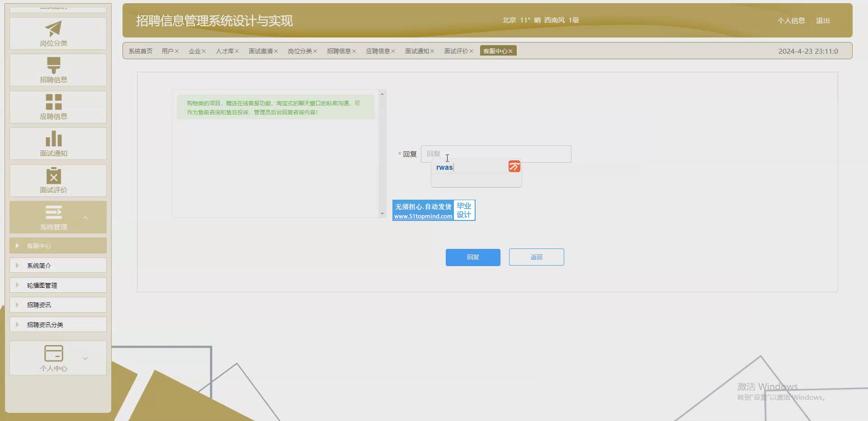Close the active 客服中心 tab
The height and width of the screenshot is (421, 868).
pos(510,51)
